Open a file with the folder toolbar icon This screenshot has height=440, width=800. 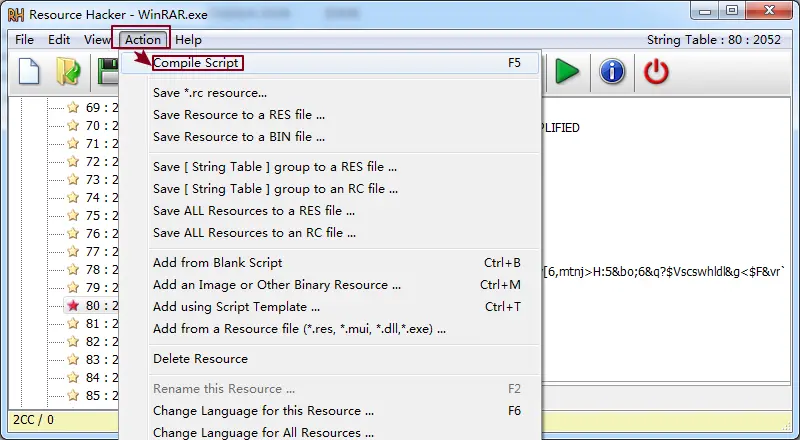click(69, 71)
